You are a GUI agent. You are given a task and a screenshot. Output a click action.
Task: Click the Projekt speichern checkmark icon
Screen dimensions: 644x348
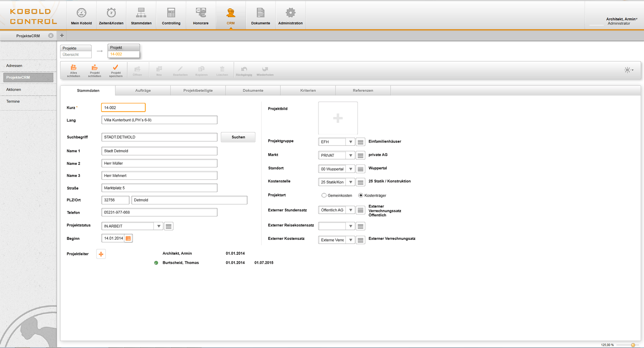pos(116,68)
